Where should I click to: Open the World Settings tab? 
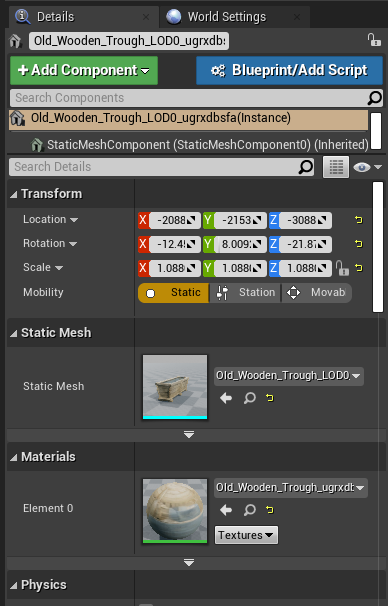[x=234, y=17]
